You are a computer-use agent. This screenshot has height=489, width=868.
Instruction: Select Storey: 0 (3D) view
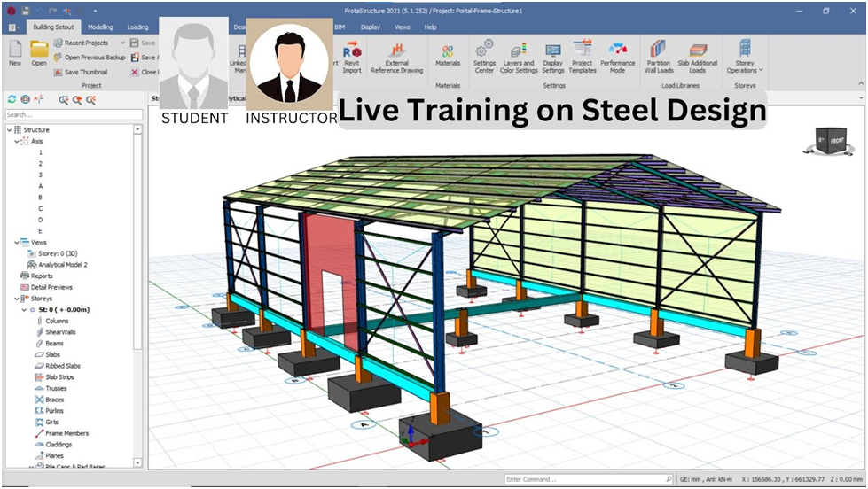[58, 254]
